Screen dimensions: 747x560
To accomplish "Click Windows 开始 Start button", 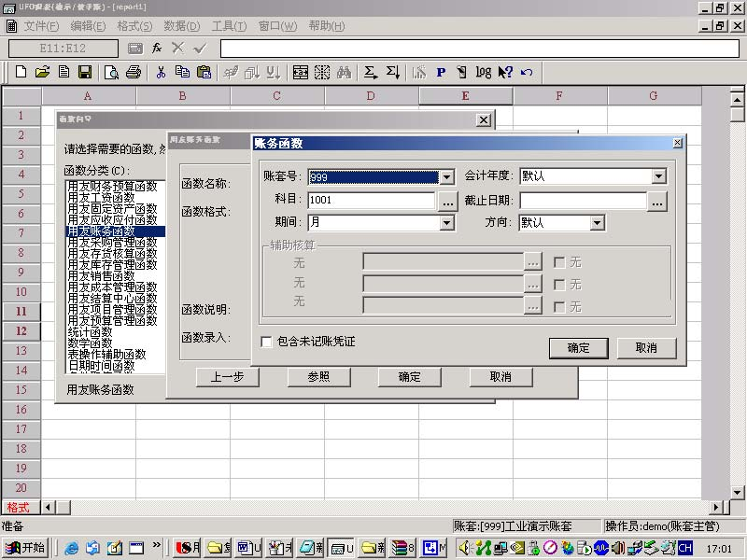I will 25,548.
